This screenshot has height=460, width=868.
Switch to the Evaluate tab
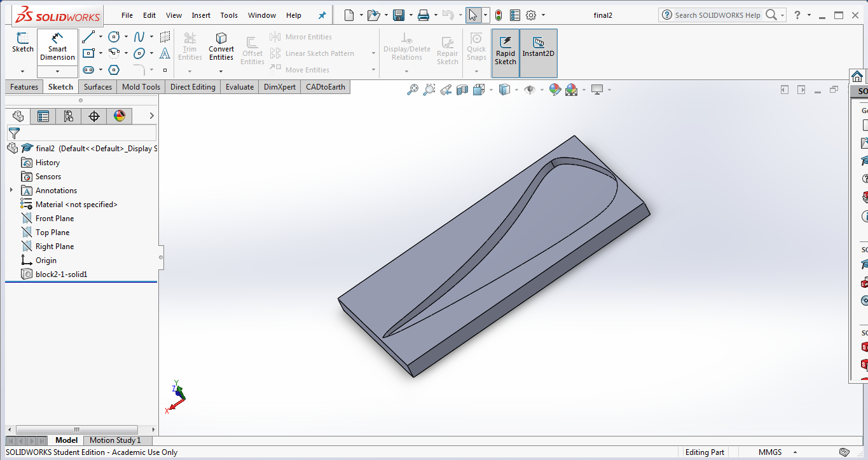[240, 87]
